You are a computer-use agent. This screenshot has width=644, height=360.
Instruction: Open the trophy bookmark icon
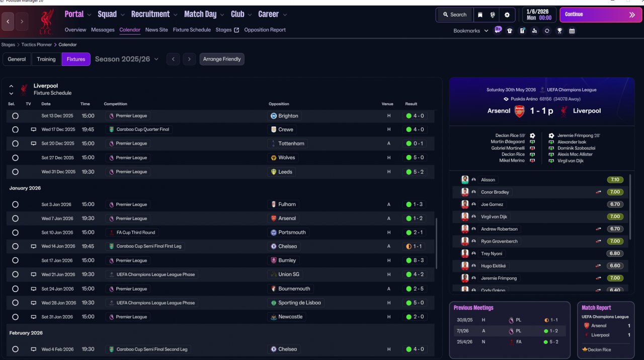click(559, 31)
